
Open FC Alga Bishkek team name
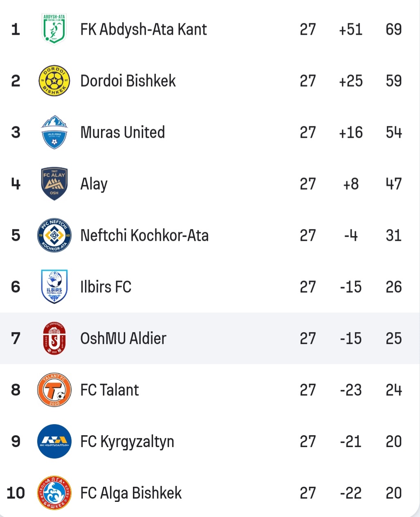(x=131, y=494)
